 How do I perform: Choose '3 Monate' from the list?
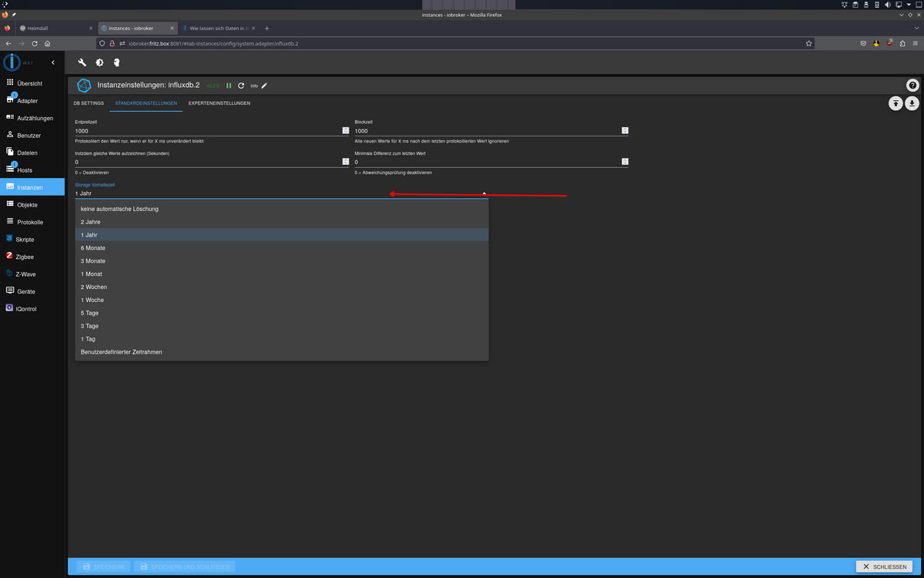[x=282, y=261]
